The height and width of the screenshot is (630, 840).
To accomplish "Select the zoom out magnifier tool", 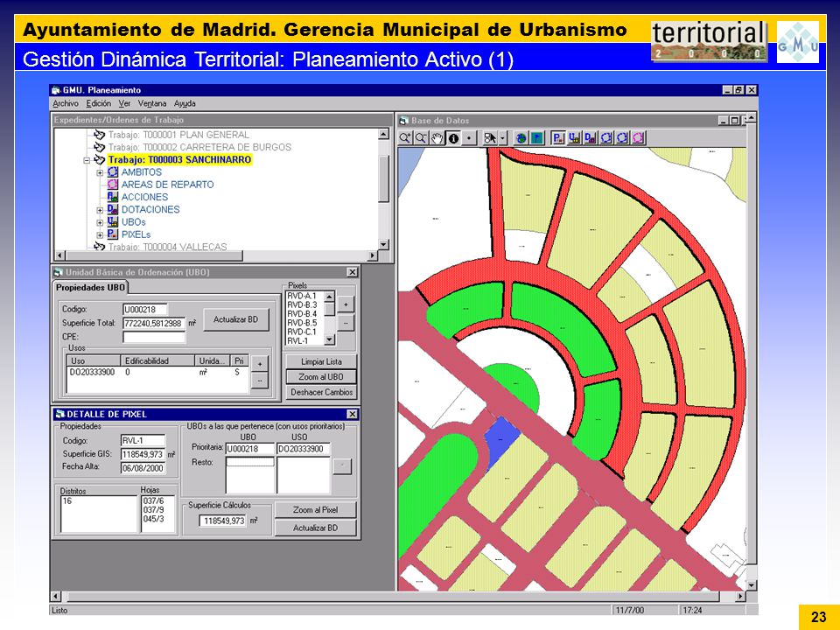I will point(421,138).
